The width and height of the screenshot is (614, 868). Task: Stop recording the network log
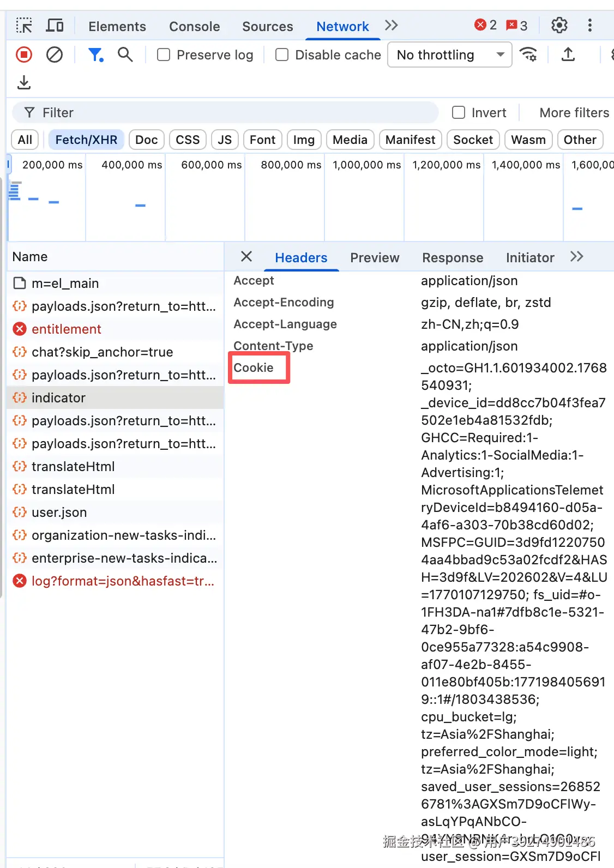click(x=24, y=55)
